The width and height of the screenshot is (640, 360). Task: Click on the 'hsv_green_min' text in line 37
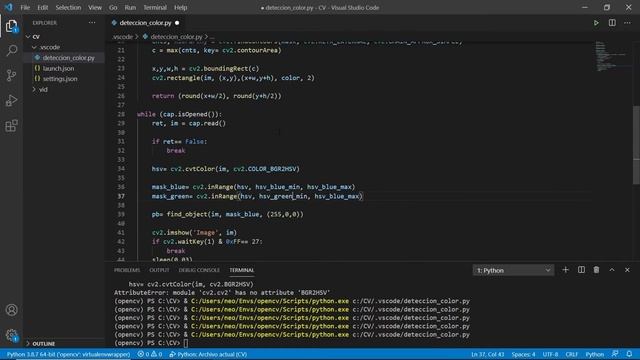[283, 196]
